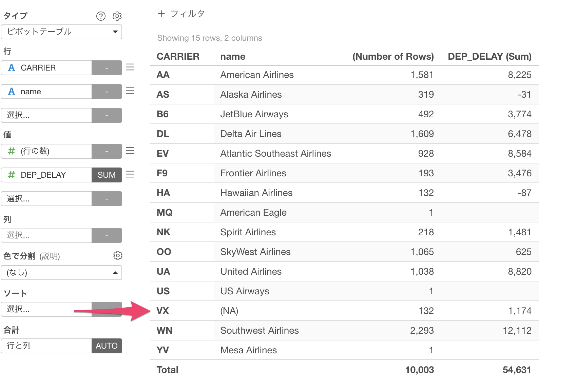Screen dimensions: 576x392
Task: Click the (Number of Rows) column header
Action: (x=393, y=57)
